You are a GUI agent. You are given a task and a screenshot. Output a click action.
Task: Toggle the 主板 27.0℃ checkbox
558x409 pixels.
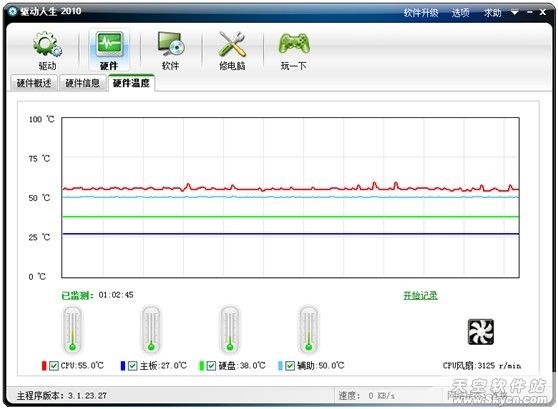pos(133,366)
